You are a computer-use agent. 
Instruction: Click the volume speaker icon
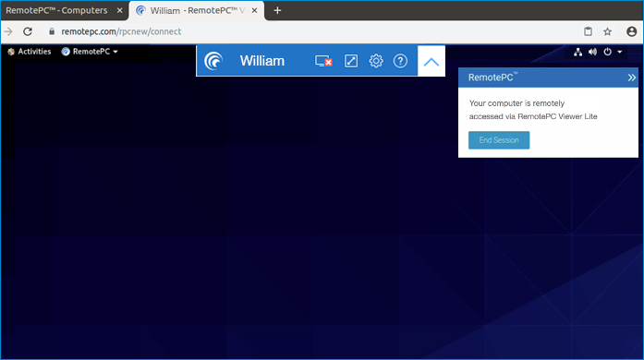point(592,52)
